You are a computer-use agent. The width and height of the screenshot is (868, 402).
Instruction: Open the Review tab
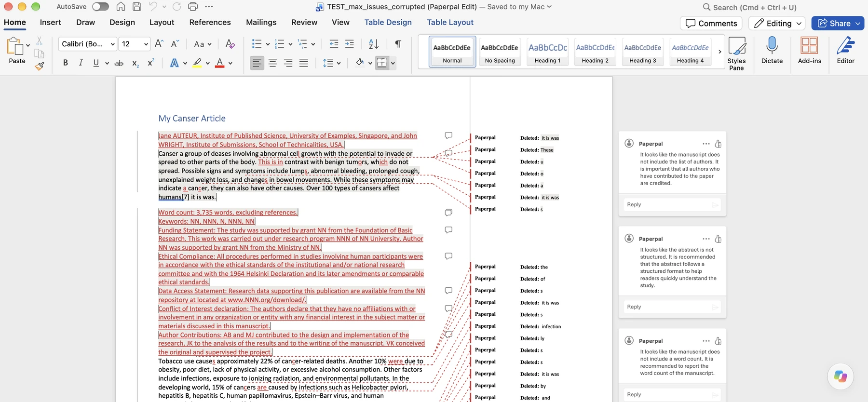[304, 22]
